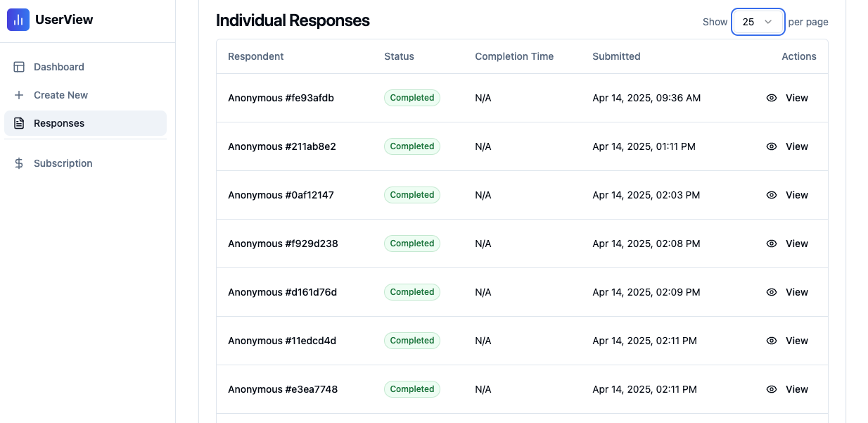Viewport: 868px width, 423px height.
Task: Click the plus icon beside Create New
Action: (x=19, y=95)
